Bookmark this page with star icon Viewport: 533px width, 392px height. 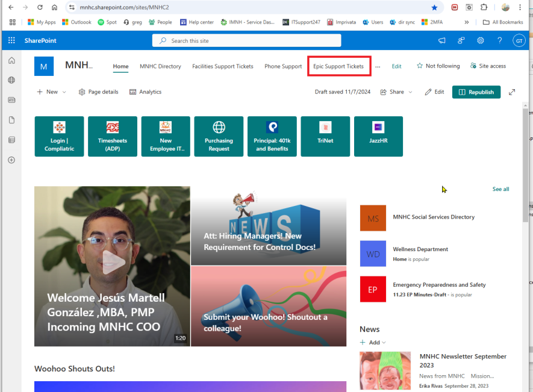pos(434,7)
